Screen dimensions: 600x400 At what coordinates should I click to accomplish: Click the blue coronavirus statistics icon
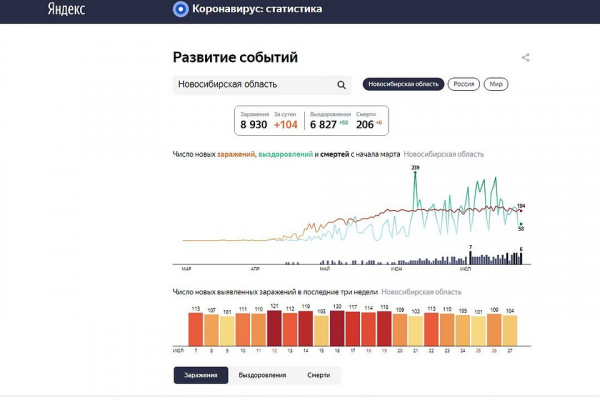point(180,9)
